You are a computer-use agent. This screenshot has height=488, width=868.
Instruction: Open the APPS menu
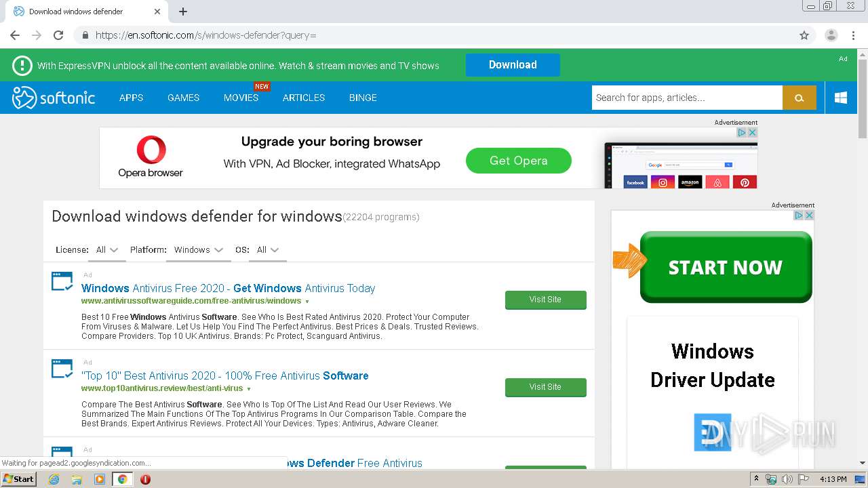(x=131, y=98)
